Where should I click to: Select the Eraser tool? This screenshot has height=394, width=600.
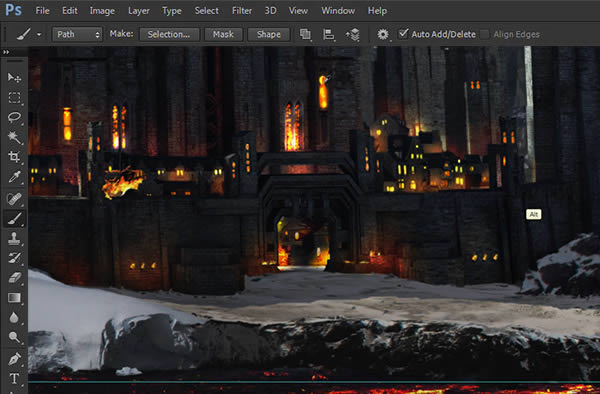click(x=14, y=278)
